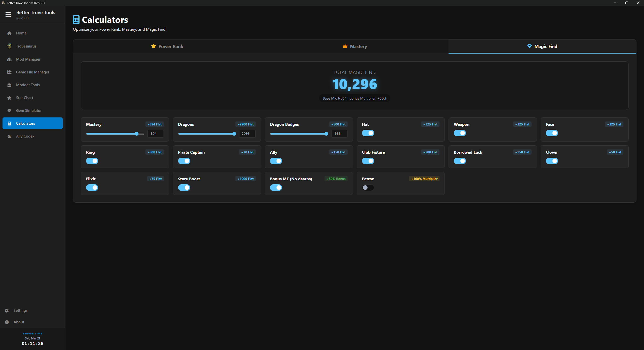Click the Dragon Badges value field
Viewport: 644px width, 350px height.
(x=339, y=134)
